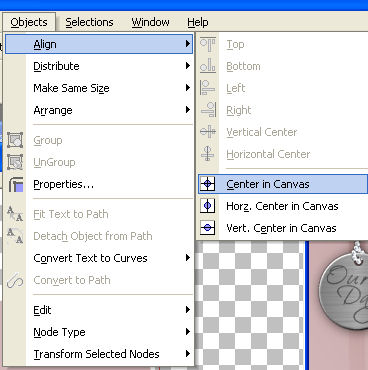
Task: Click the Fit Text to Path icon
Action: [x=15, y=214]
